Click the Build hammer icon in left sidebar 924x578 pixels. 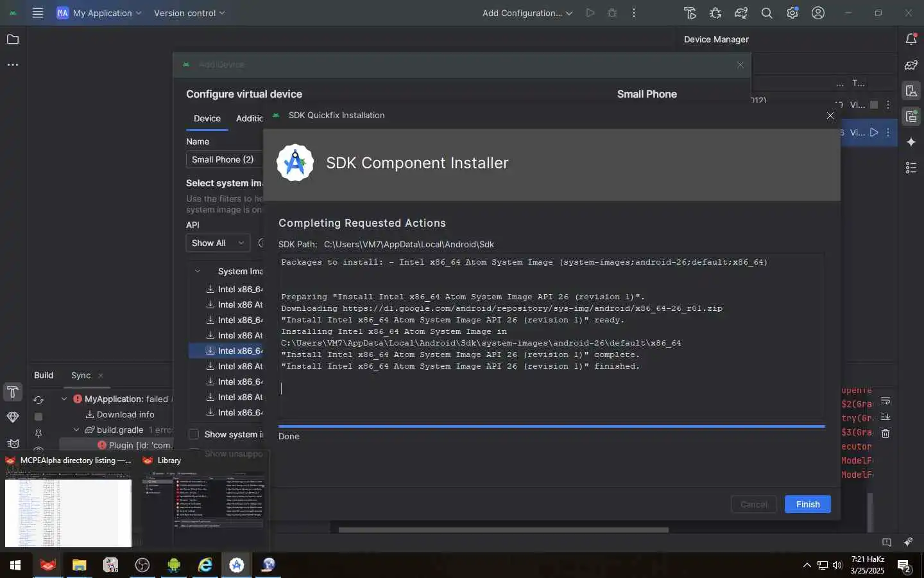(12, 392)
